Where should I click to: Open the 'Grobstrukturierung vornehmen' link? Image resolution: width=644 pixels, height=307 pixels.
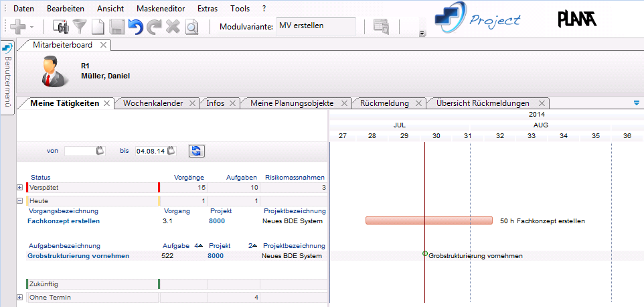78,256
